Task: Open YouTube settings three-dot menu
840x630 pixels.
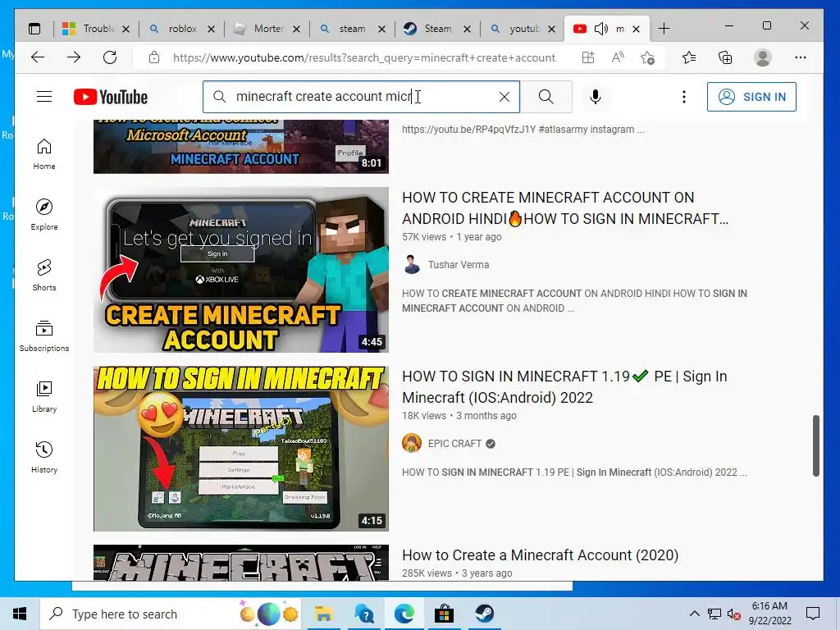Action: tap(683, 97)
